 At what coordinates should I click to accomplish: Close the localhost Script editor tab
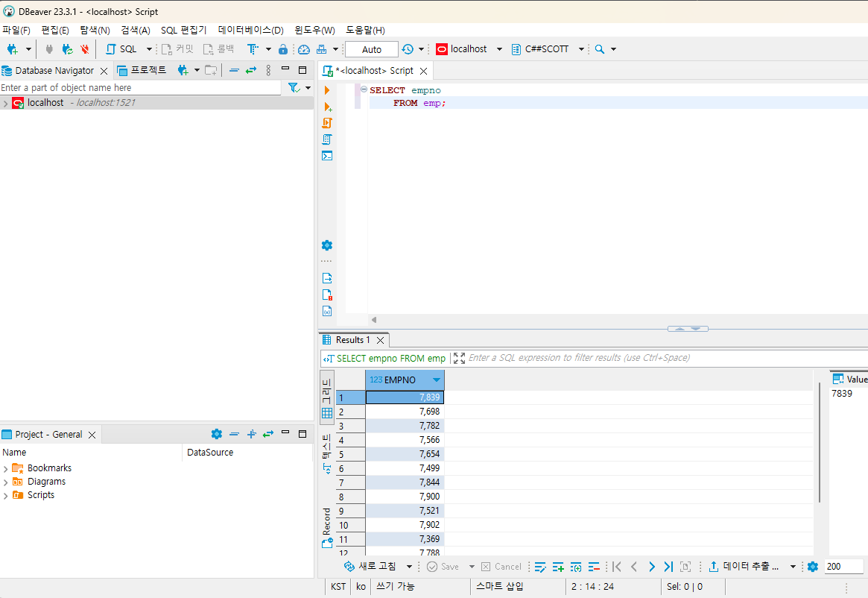click(x=423, y=71)
